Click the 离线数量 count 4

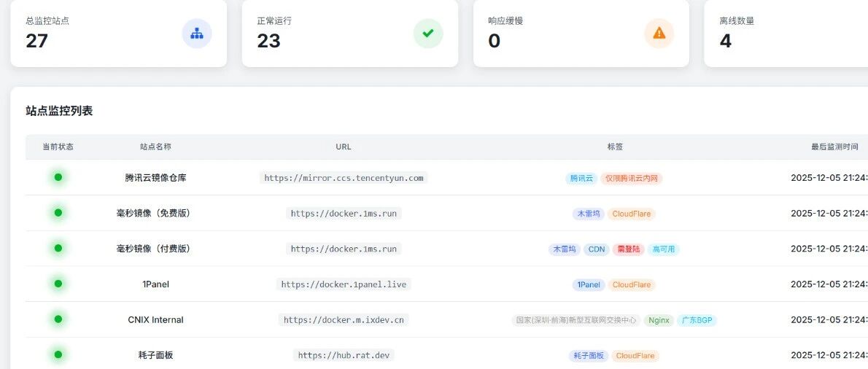pyautogui.click(x=726, y=40)
